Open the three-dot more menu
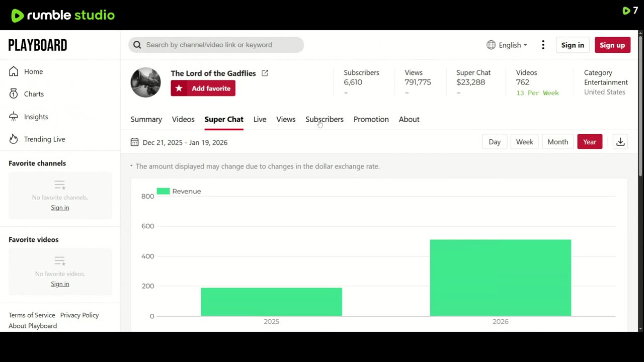Screen dimensions: 644x362 click(543, 45)
